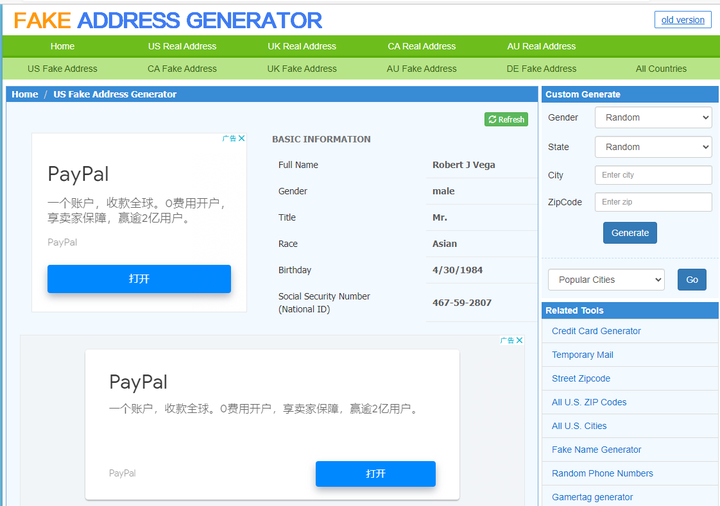This screenshot has width=720, height=506.
Task: Click the birthday value 4/30/1984
Action: tap(457, 270)
